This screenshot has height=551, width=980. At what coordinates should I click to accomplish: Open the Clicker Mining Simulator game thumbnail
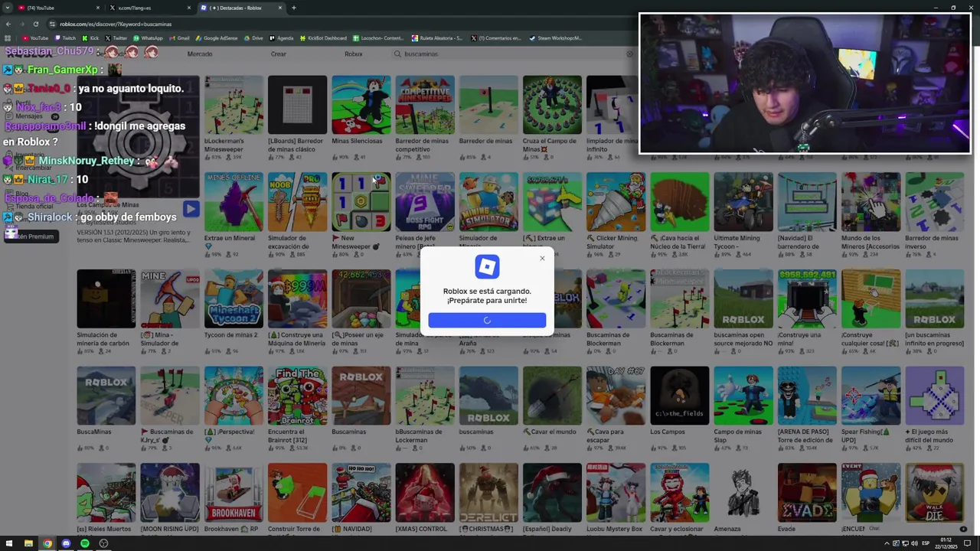(616, 202)
